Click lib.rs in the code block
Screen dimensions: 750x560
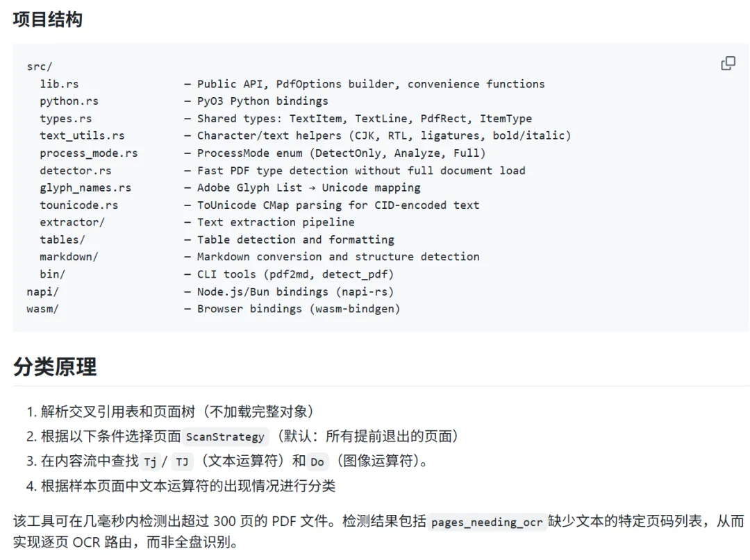click(59, 84)
